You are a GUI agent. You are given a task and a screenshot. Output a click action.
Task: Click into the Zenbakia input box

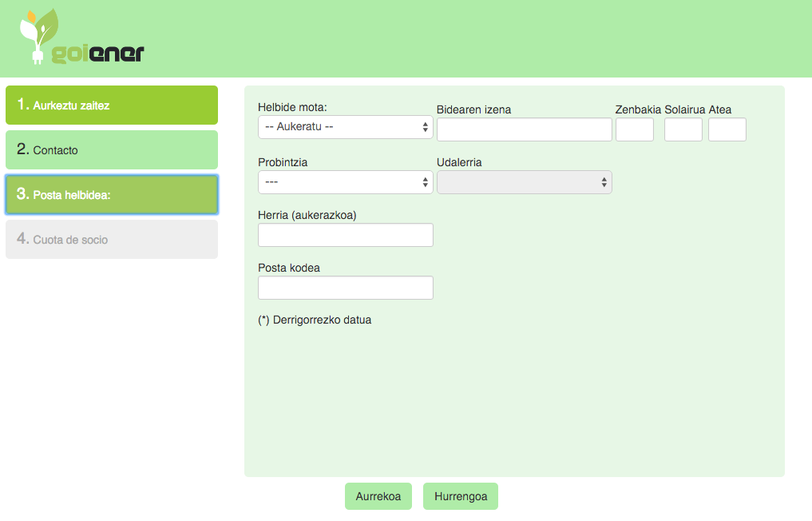point(634,129)
